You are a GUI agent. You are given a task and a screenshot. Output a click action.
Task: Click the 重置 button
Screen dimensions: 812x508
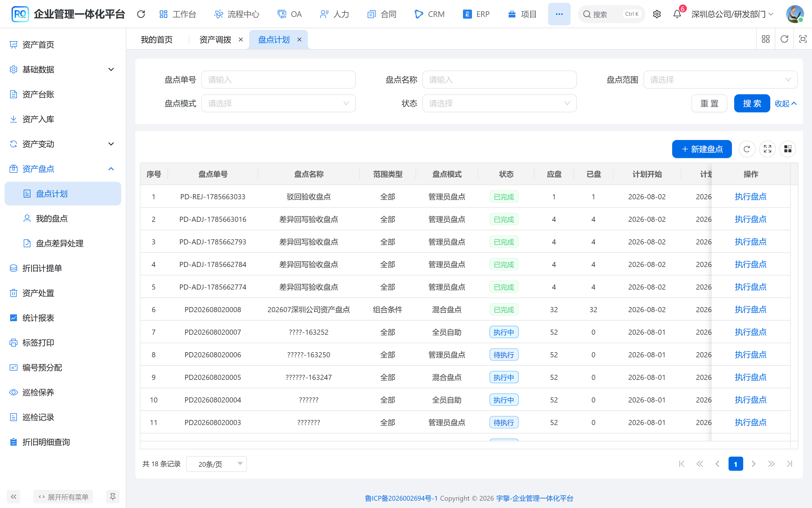coord(709,104)
